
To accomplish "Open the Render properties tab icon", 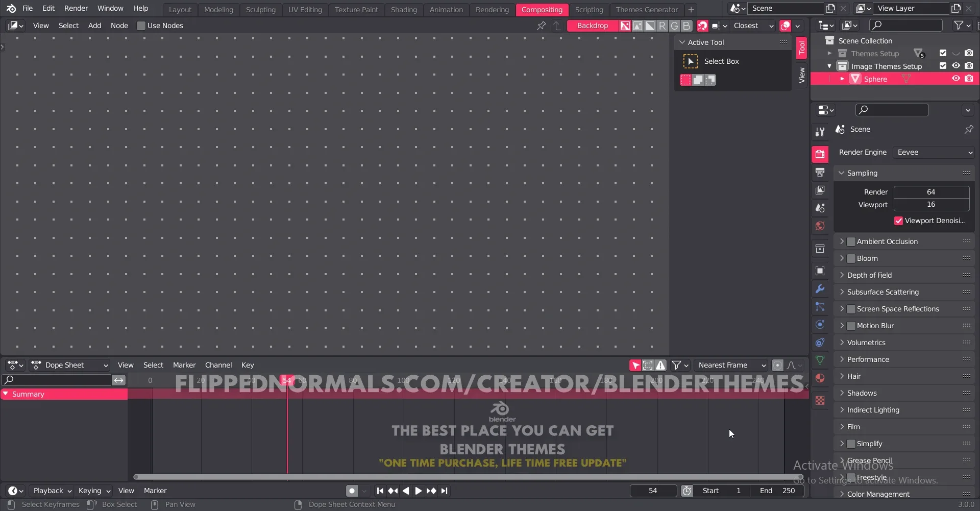I will coord(820,154).
